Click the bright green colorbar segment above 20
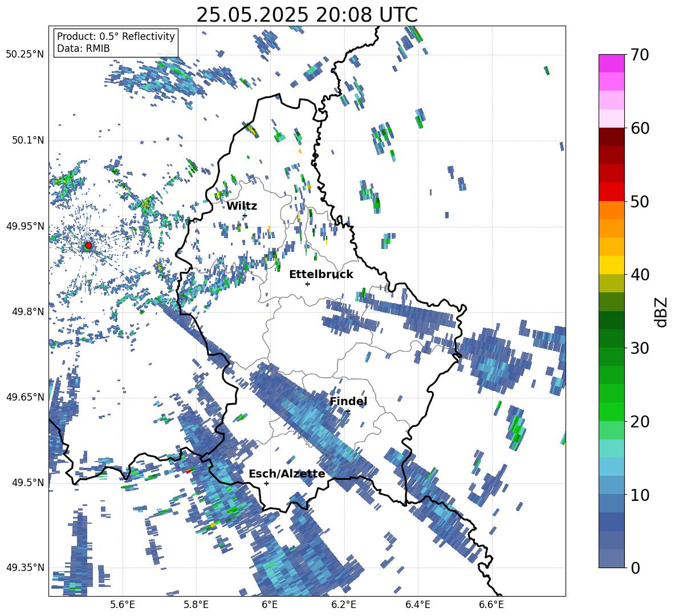This screenshot has width=675, height=616. click(x=611, y=411)
